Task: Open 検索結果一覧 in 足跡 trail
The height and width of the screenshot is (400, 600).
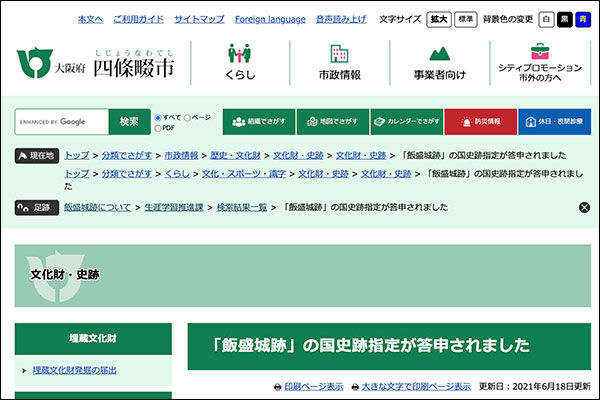Action: tap(242, 207)
